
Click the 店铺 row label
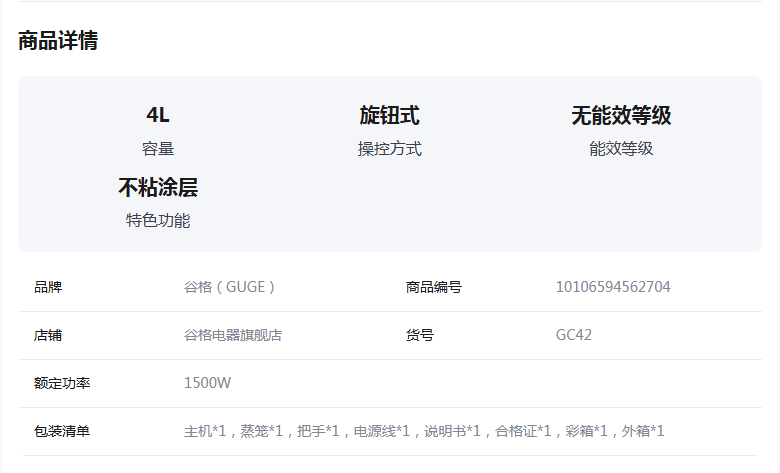click(x=48, y=335)
